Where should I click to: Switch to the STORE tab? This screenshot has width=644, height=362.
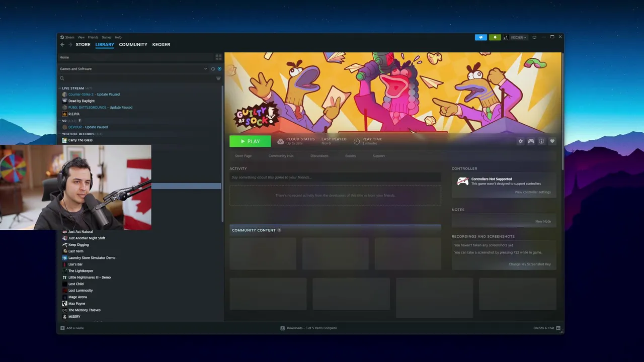pyautogui.click(x=83, y=45)
